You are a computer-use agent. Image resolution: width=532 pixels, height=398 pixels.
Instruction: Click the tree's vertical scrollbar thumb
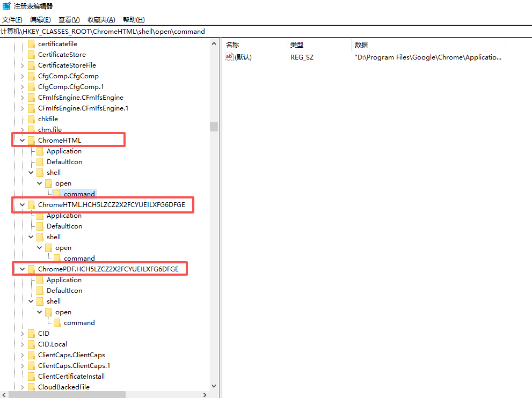click(x=214, y=127)
